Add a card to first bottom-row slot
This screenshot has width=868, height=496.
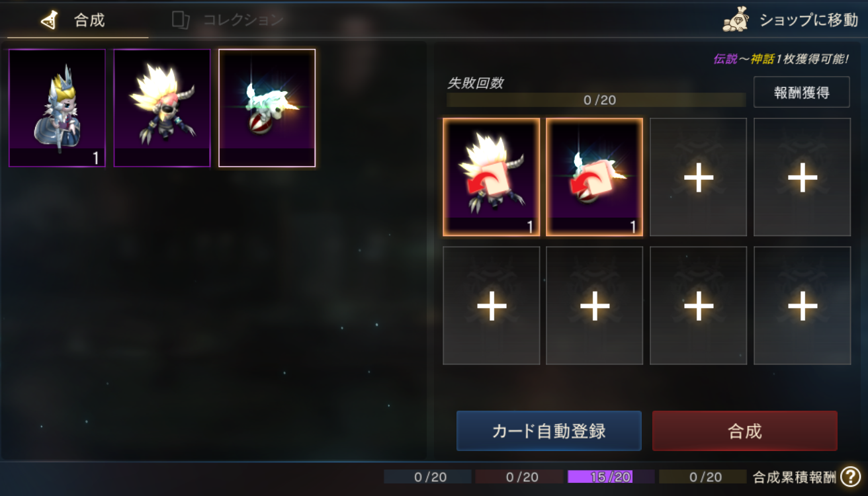492,306
